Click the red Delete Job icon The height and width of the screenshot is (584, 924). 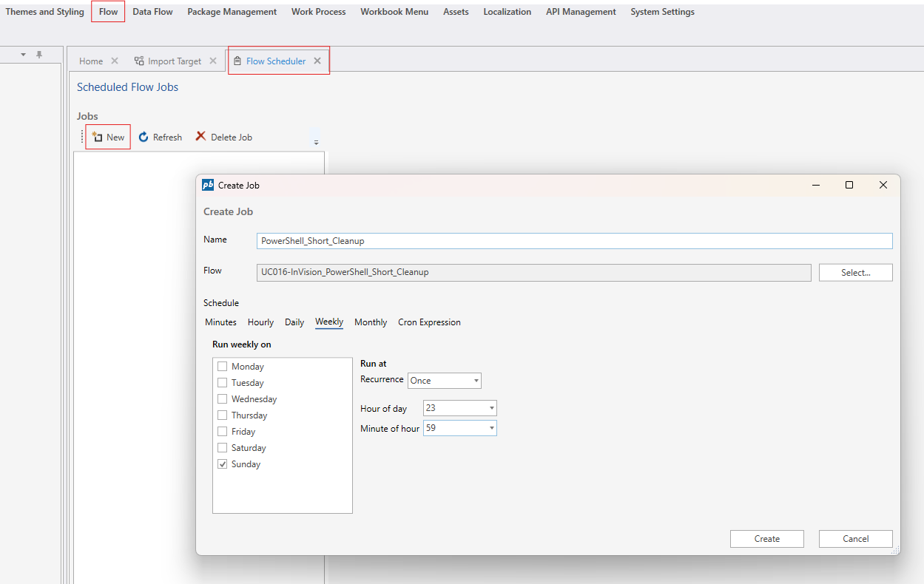[200, 137]
